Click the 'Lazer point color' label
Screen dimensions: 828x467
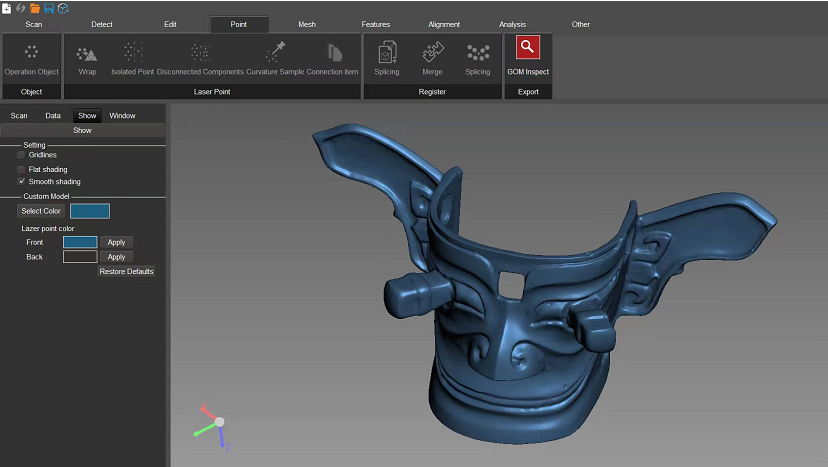tap(48, 228)
